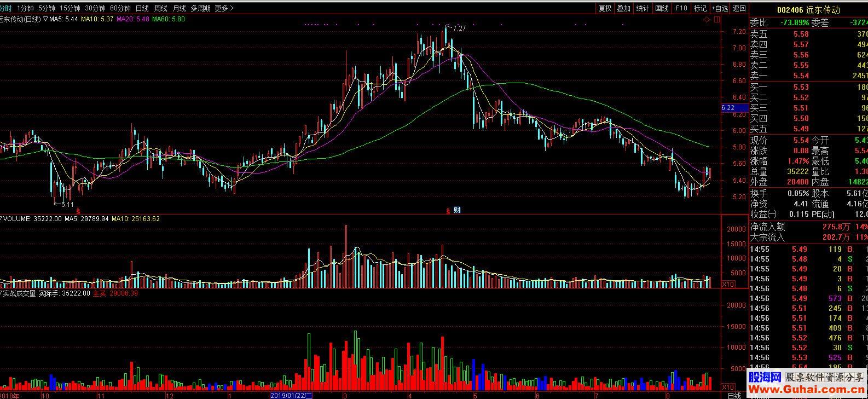
Task: Click the 7.27 high price label
Action: click(x=459, y=28)
